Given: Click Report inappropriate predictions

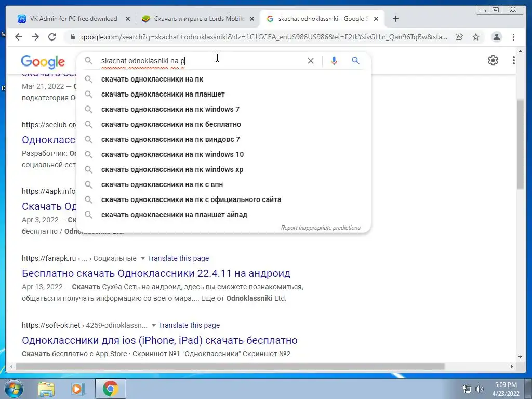Looking at the screenshot, I should [x=320, y=228].
